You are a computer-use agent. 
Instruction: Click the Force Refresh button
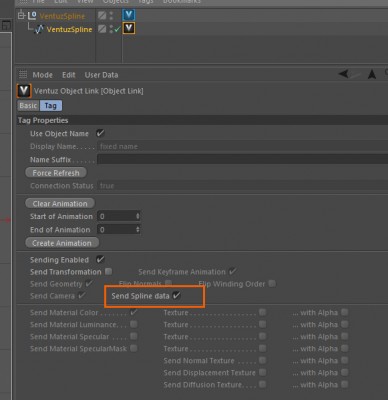pos(56,173)
